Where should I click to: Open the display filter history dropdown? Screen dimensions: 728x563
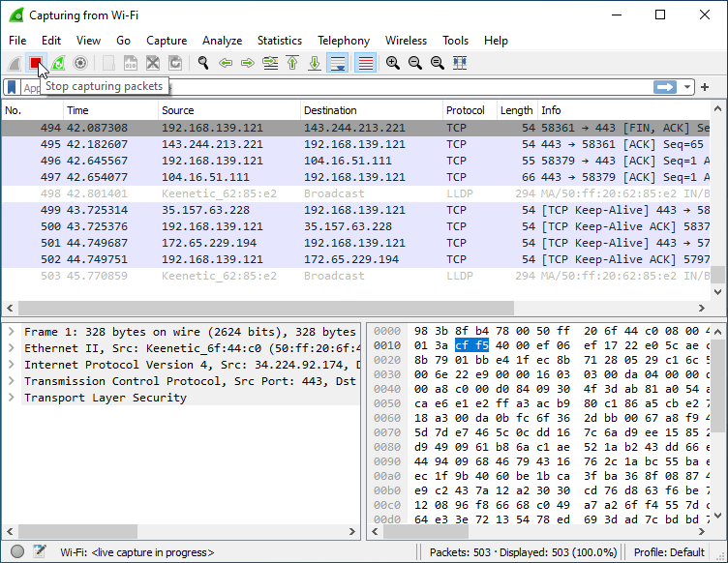click(688, 87)
